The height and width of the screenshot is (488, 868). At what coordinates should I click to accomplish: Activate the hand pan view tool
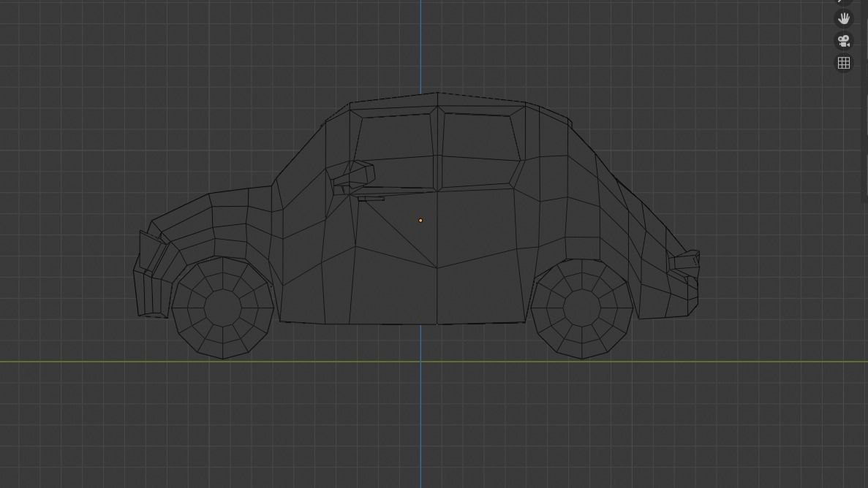[844, 18]
